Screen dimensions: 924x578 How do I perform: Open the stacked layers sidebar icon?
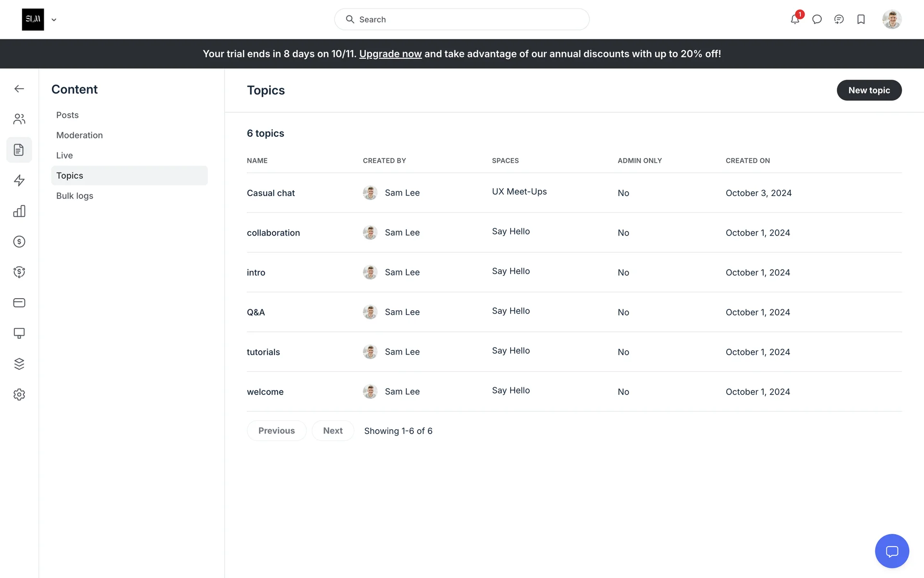[19, 364]
